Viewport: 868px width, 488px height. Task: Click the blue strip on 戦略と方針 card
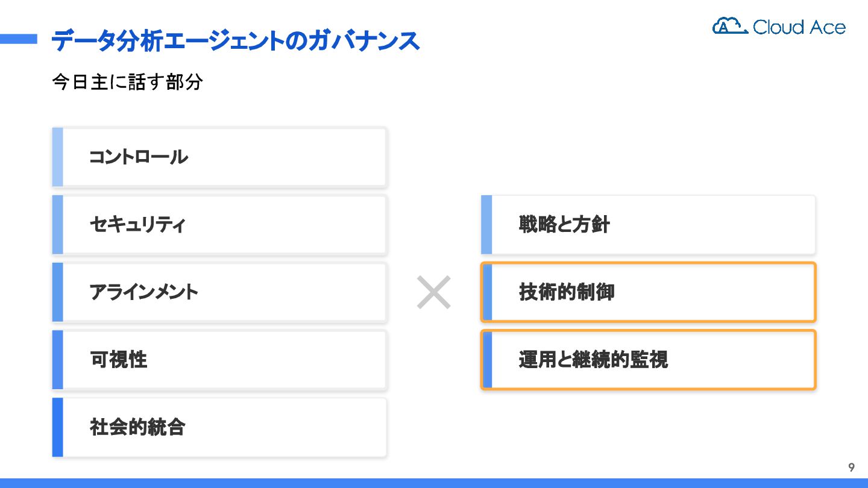click(x=486, y=225)
